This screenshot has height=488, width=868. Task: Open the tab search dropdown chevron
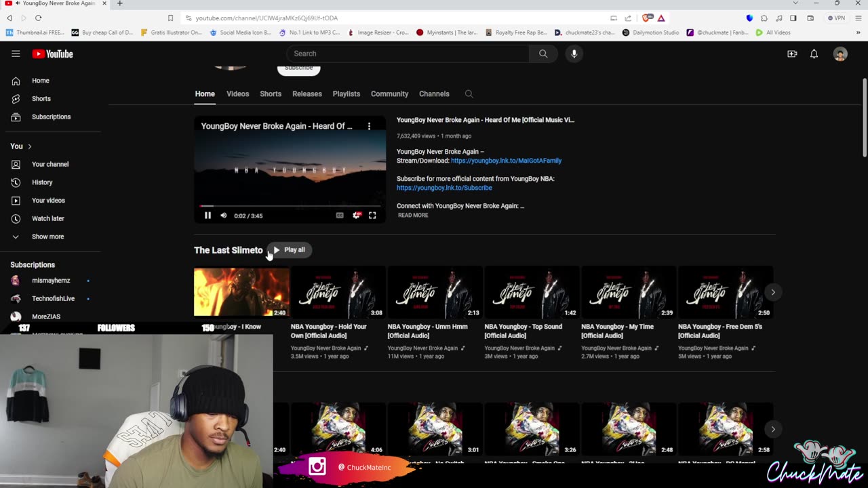click(795, 3)
